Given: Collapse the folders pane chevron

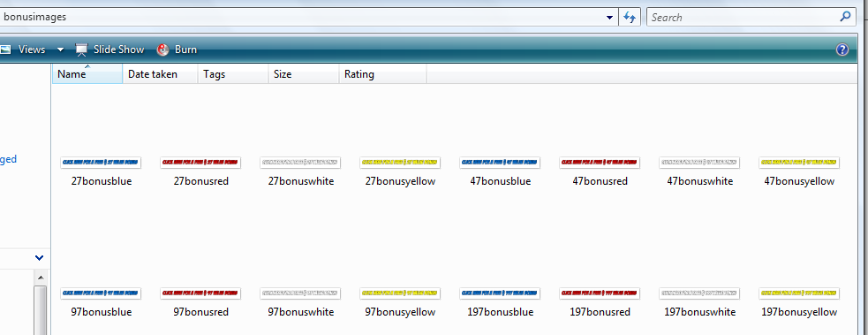Looking at the screenshot, I should point(40,257).
